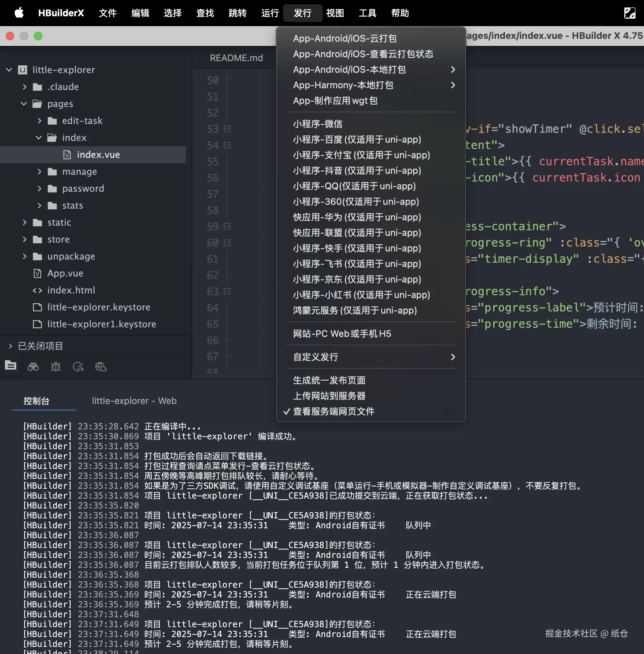Toggle code fold at line 60
Viewport: 644px width, 654px height.
[x=227, y=243]
